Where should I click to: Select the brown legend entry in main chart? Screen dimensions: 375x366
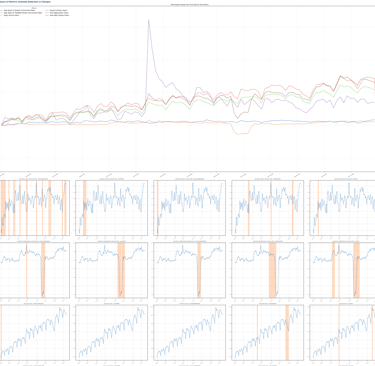pyautogui.click(x=57, y=15)
